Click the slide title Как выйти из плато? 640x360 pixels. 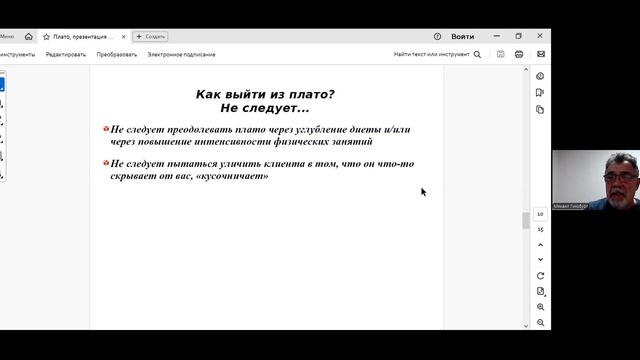[265, 94]
